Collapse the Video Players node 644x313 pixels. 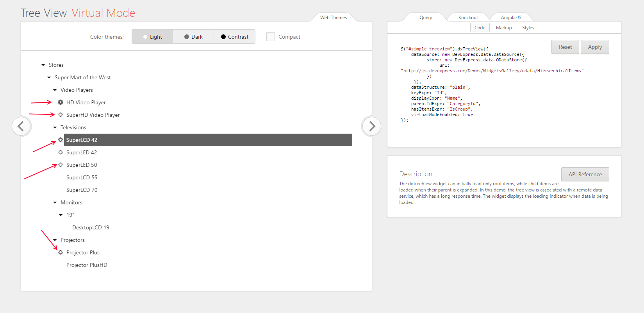(55, 90)
